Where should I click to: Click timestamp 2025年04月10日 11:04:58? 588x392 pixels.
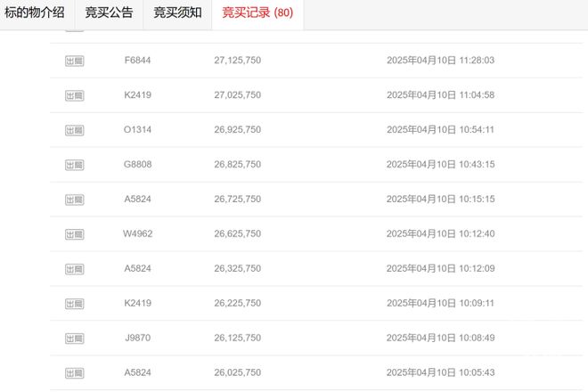pyautogui.click(x=441, y=95)
